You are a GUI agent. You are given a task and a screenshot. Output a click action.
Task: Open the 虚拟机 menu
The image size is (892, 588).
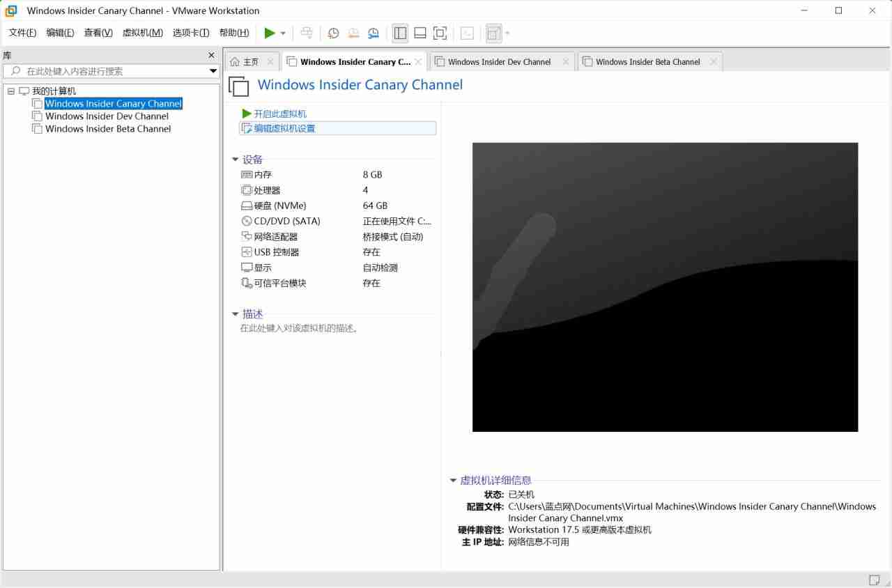pyautogui.click(x=142, y=32)
